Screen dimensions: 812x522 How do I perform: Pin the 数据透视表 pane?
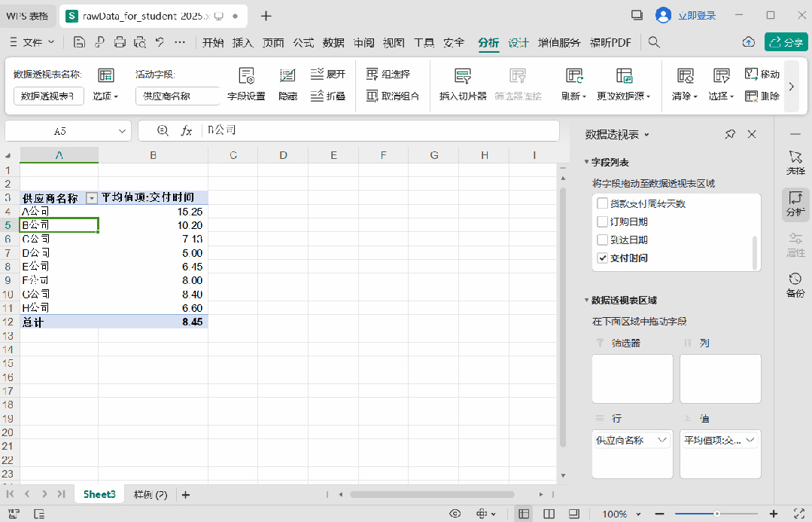(x=730, y=134)
